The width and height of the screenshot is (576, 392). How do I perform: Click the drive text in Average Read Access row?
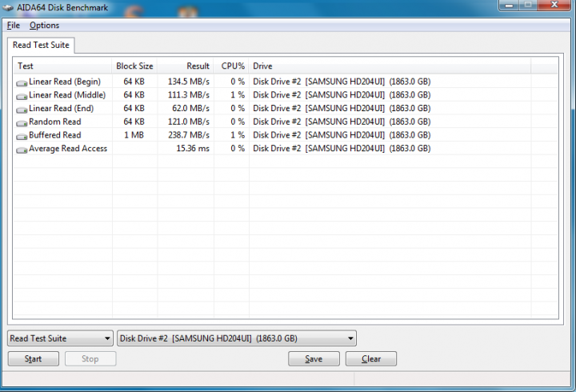tap(342, 149)
